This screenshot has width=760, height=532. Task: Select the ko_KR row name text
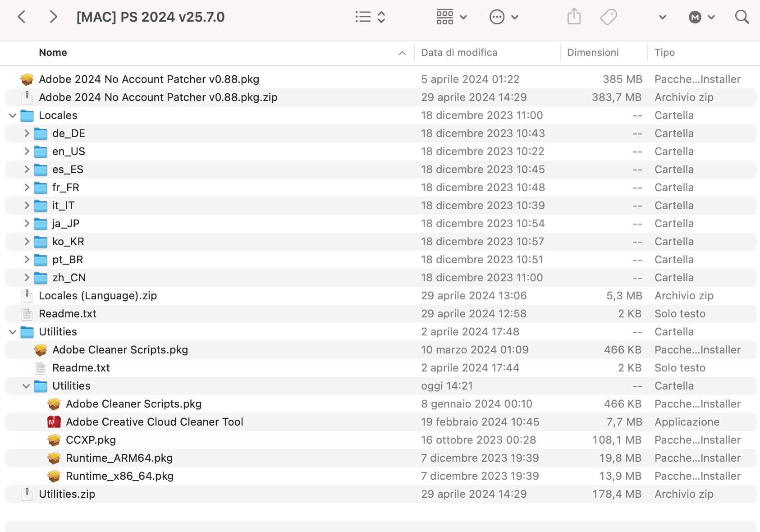[x=68, y=242]
